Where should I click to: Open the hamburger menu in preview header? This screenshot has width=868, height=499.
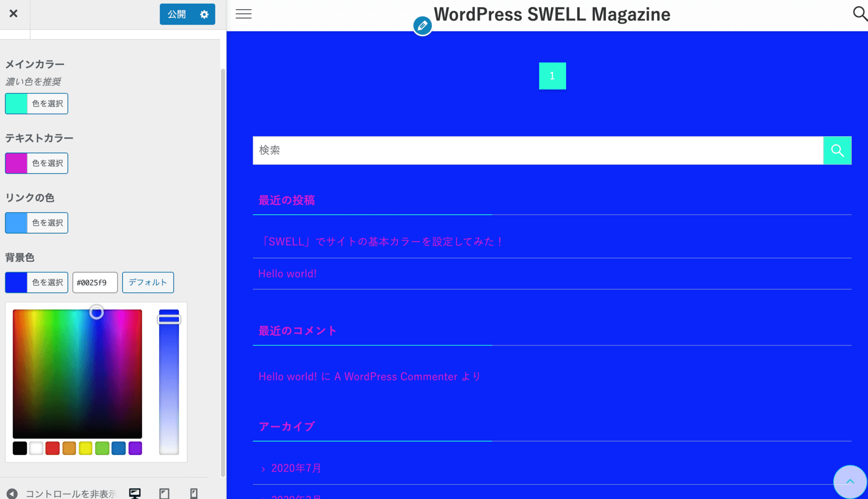[244, 14]
